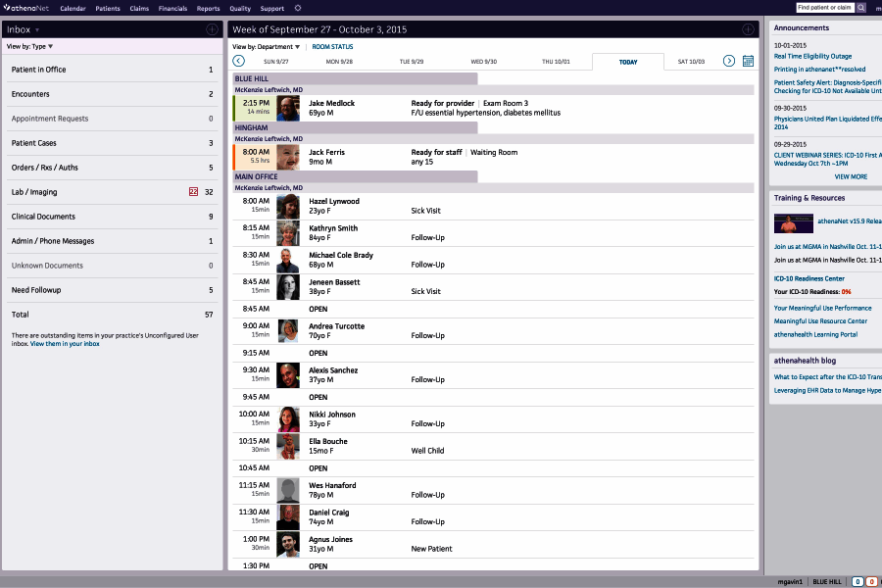The image size is (882, 588).
Task: Advance with the next week arrow icon
Action: click(x=728, y=60)
